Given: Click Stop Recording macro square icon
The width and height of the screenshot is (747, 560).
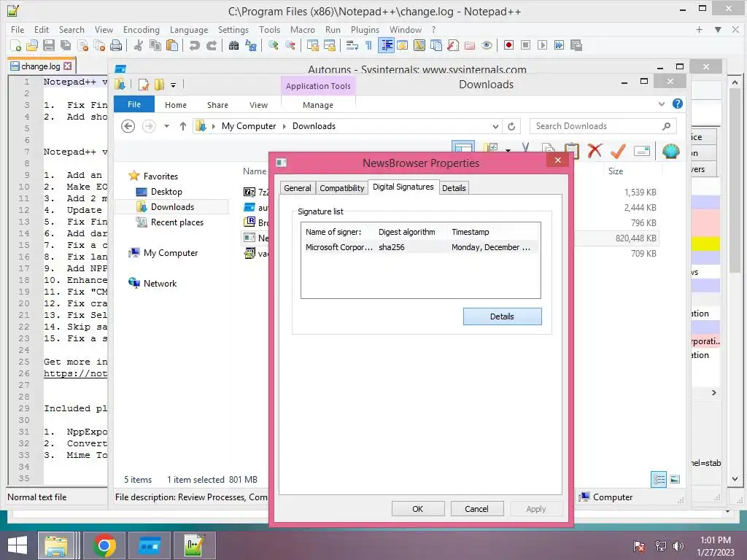Looking at the screenshot, I should coord(525,45).
